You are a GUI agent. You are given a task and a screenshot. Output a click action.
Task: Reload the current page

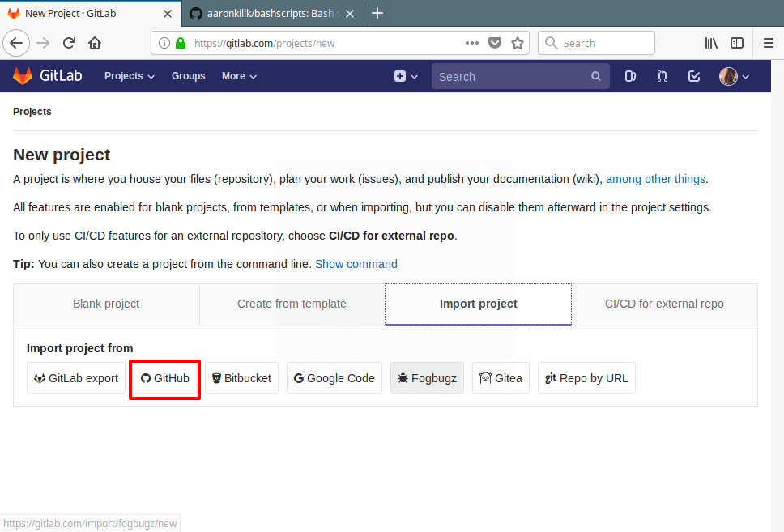point(69,43)
